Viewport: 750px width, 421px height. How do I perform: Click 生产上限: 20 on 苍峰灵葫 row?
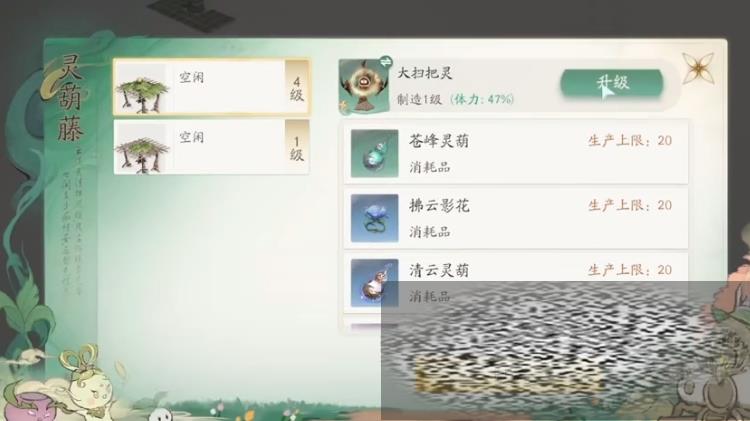click(630, 141)
